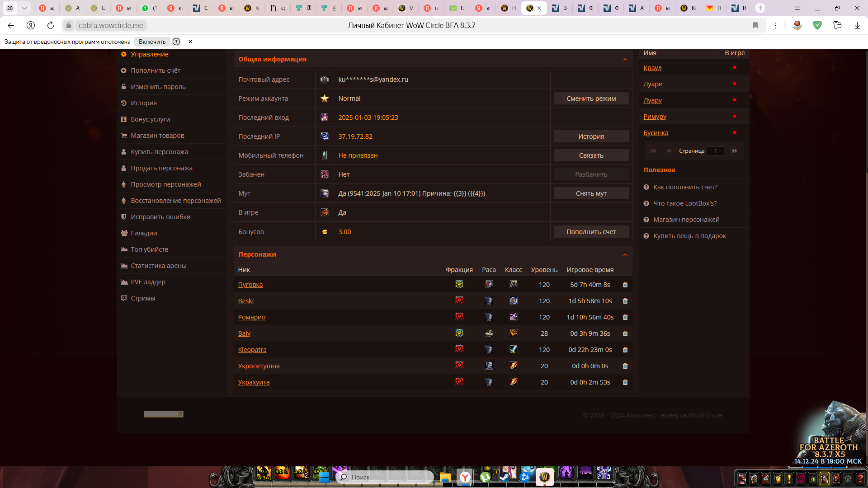Open character link Ромарио
Image resolution: width=868 pixels, height=488 pixels.
[252, 317]
